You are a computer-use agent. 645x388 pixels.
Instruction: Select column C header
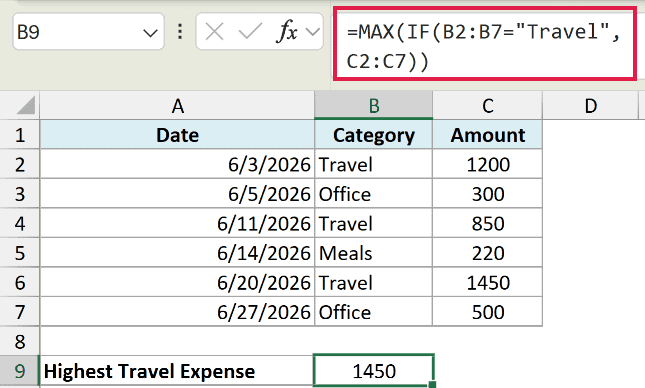point(487,106)
